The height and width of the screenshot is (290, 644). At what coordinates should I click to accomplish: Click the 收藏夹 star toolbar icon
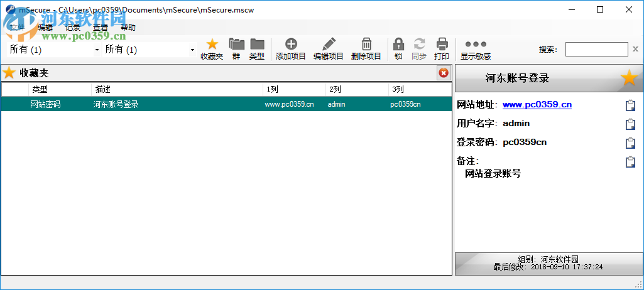(x=212, y=44)
